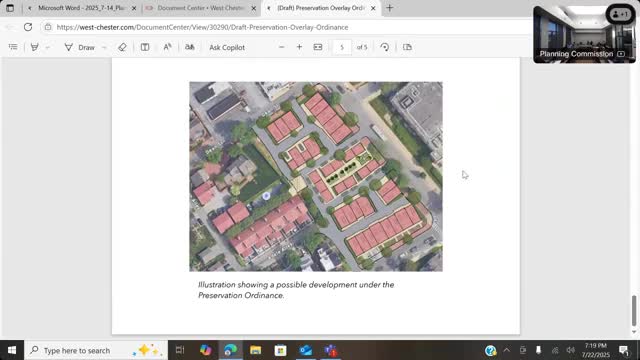Close the Document Center browser tab
This screenshot has height=360, width=640.
(253, 8)
